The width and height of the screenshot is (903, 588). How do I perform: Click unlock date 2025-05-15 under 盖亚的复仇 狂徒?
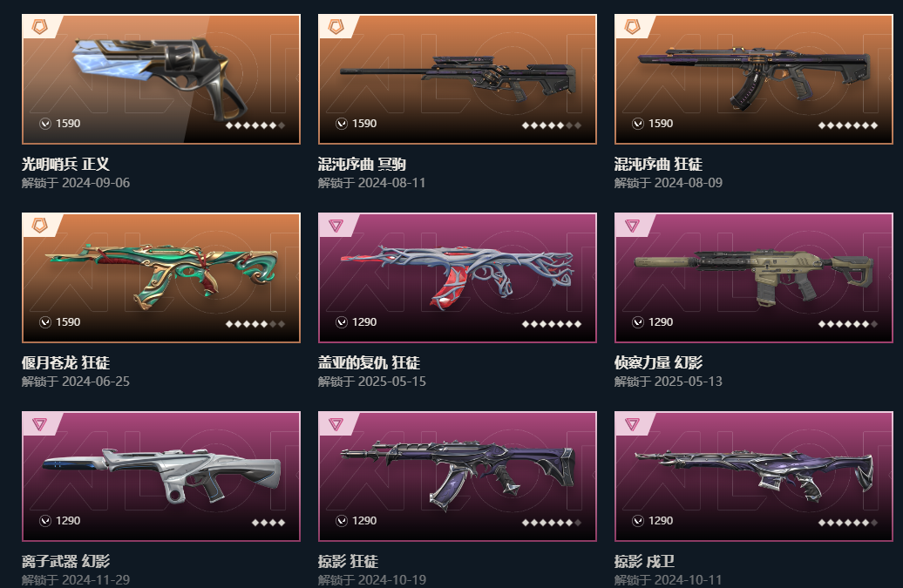pos(392,382)
